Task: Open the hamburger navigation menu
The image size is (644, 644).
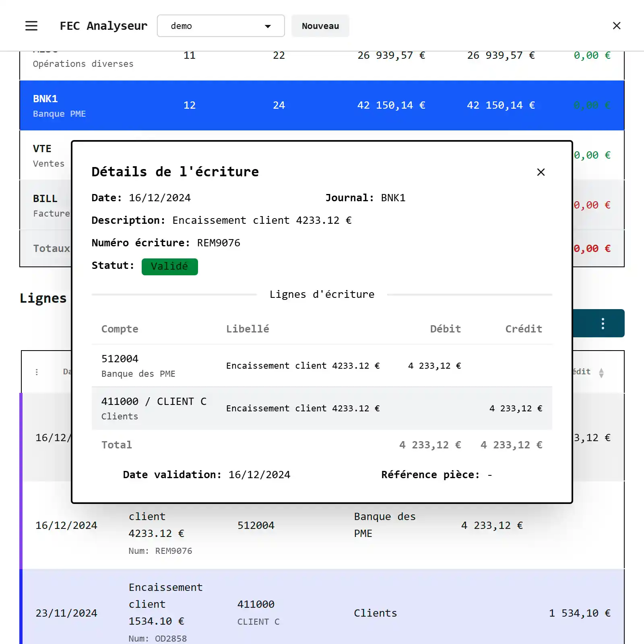Action: (x=31, y=26)
